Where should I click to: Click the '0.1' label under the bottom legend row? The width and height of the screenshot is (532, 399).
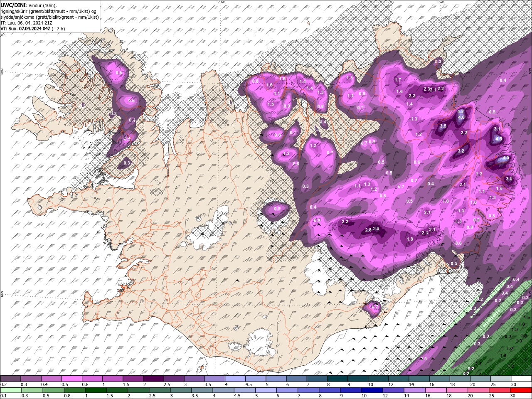tap(3, 396)
